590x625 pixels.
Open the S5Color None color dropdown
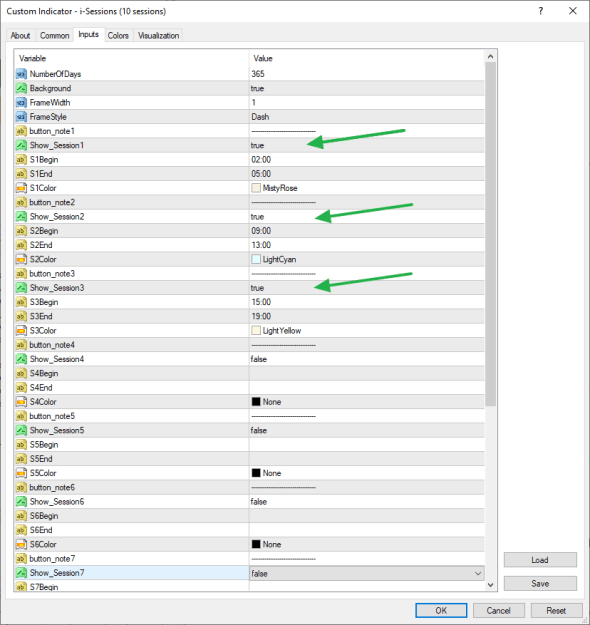pos(366,473)
